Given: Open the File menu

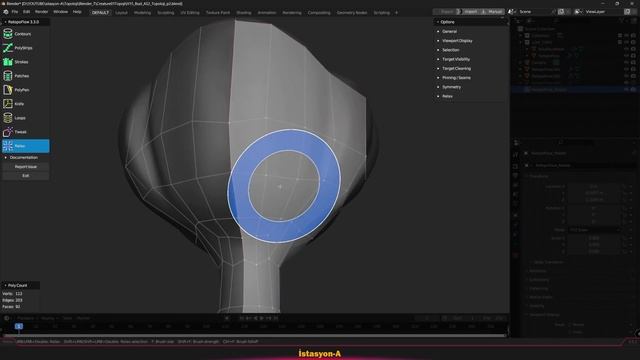Looking at the screenshot, I should [15, 12].
